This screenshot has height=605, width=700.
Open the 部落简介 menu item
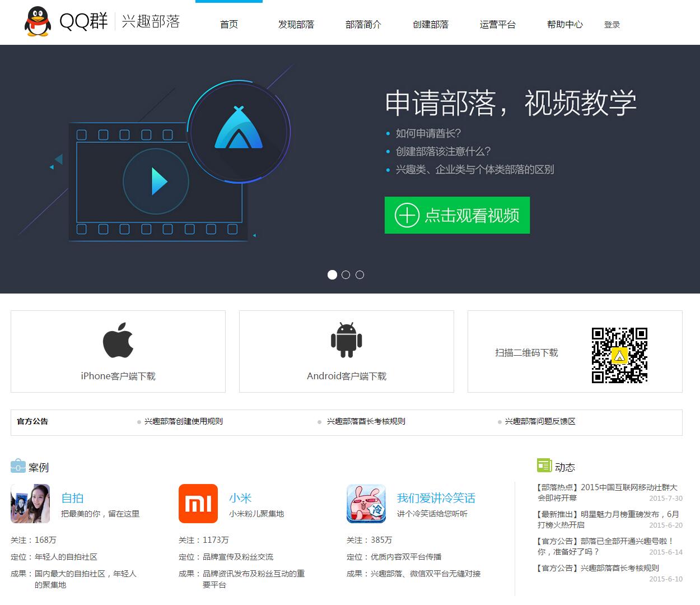click(363, 24)
